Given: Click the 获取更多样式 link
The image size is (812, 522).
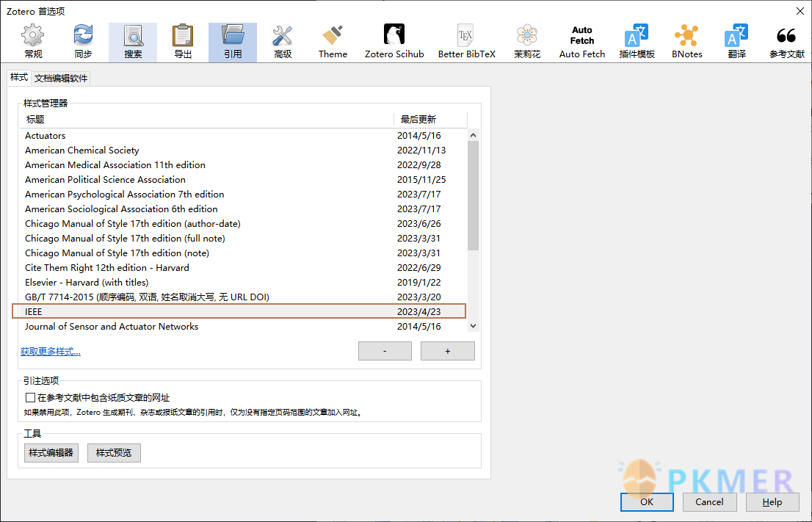Looking at the screenshot, I should coord(50,352).
